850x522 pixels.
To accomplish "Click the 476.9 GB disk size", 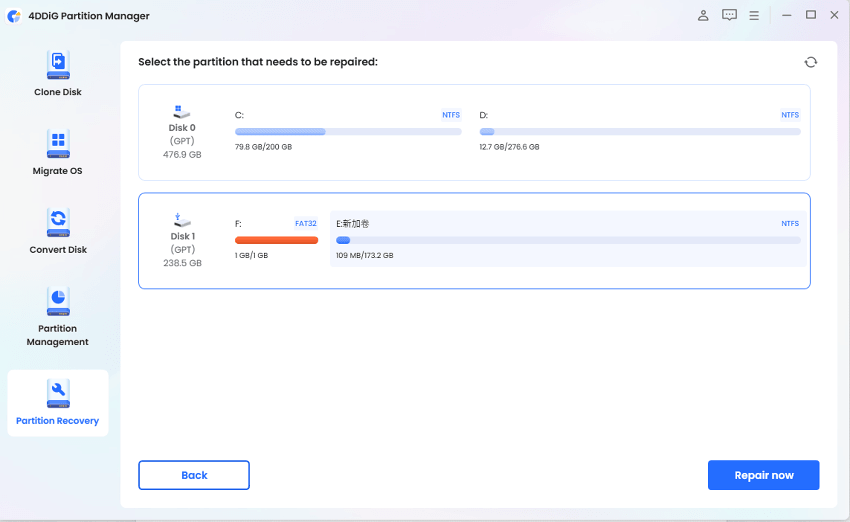I will coord(182,154).
